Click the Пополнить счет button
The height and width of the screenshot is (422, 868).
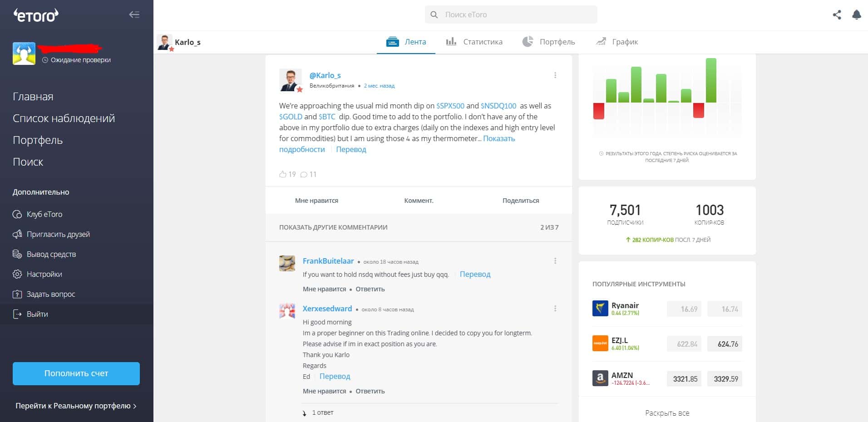76,373
